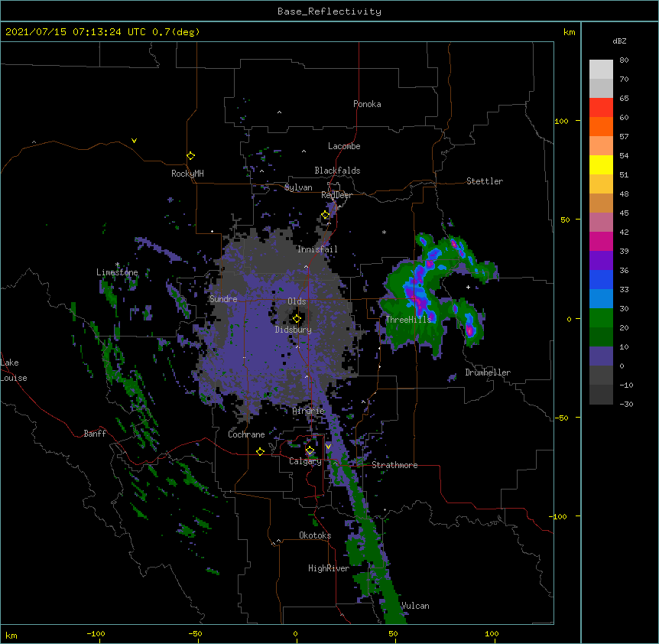Click the ThreeHills label
The height and width of the screenshot is (644, 659).
[408, 320]
